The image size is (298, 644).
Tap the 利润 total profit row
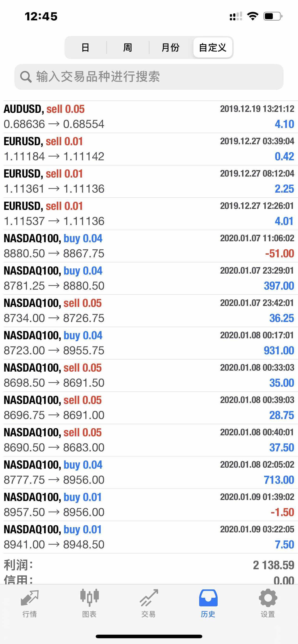[149, 565]
